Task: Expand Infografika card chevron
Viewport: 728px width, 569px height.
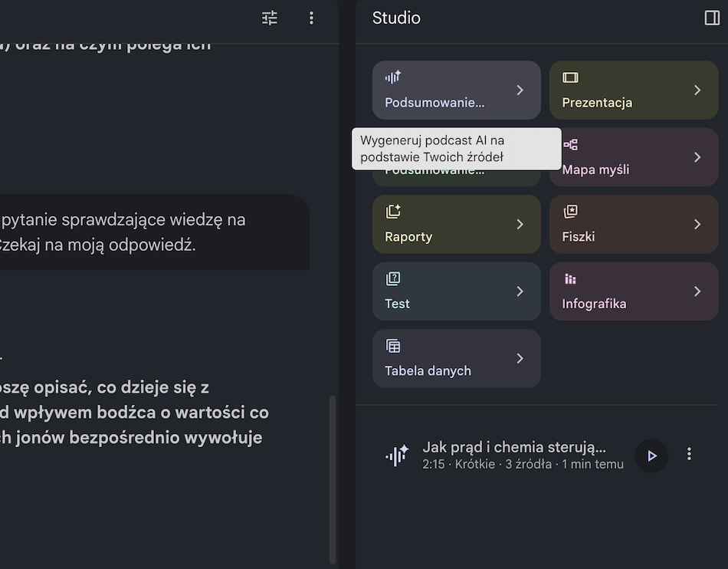Action: pos(697,291)
